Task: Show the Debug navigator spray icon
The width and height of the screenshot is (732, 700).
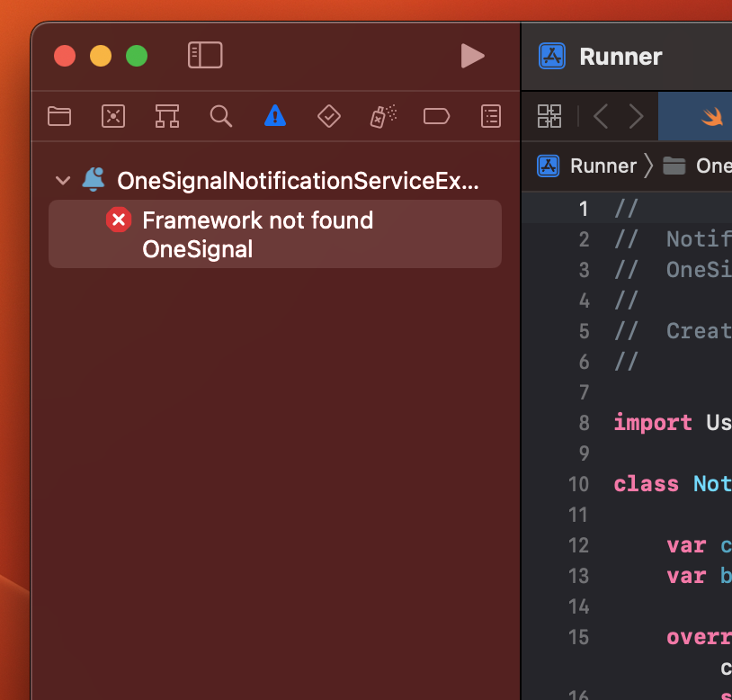Action: tap(383, 116)
